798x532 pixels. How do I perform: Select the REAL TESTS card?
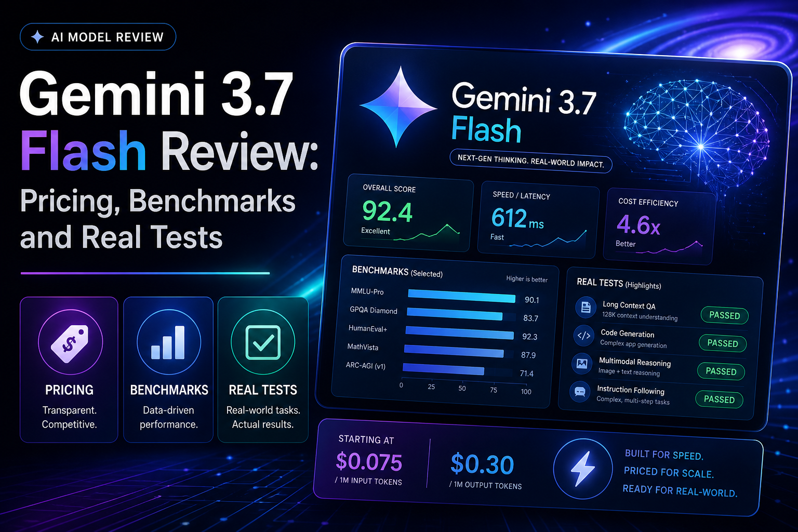[263, 369]
